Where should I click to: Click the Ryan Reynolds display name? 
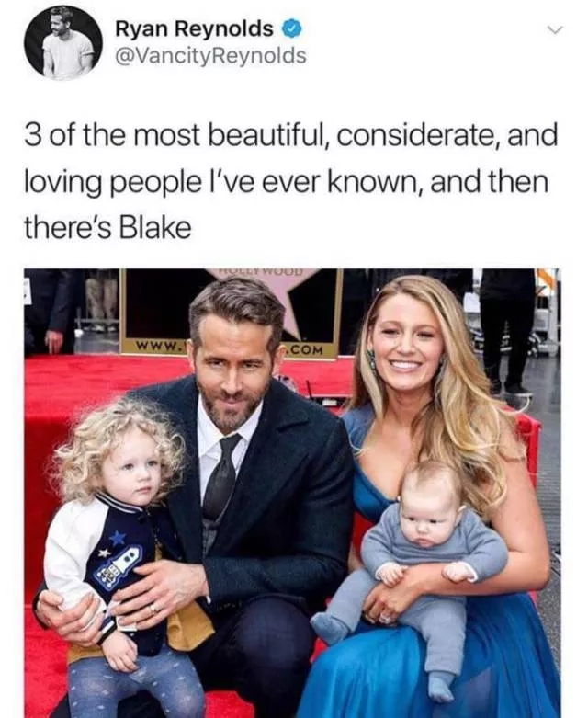[x=194, y=29]
